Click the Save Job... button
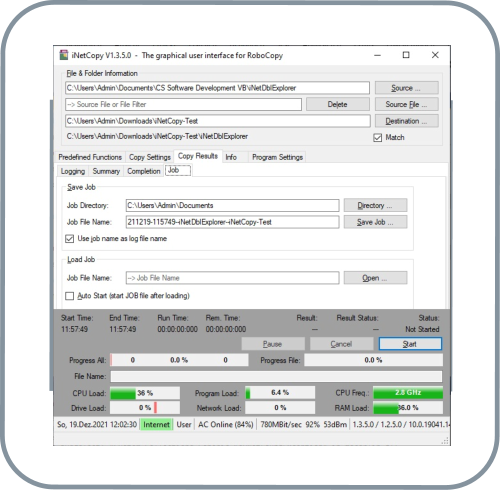This screenshot has width=500, height=490. pyautogui.click(x=375, y=222)
